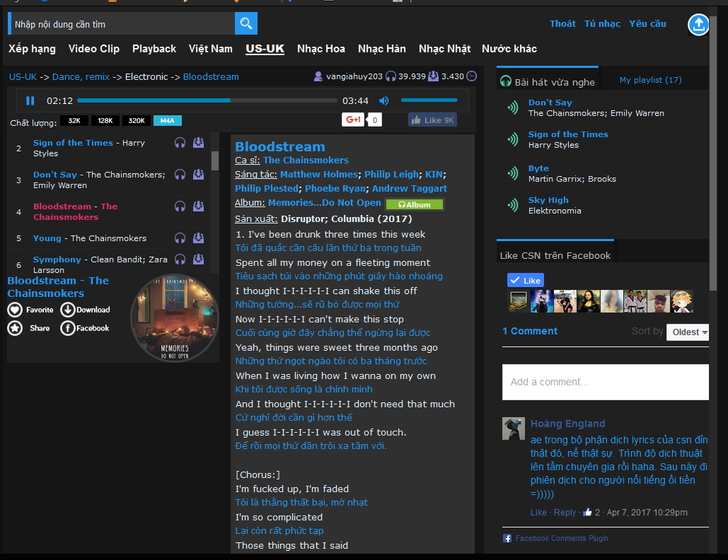The image size is (728, 560).
Task: Open Tủ nhạc link
Action: click(602, 23)
